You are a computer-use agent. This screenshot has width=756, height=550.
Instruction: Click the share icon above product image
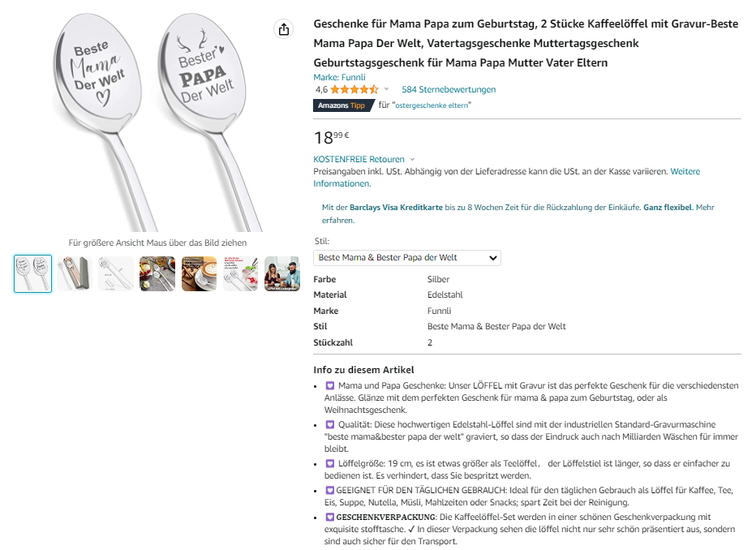tap(284, 29)
